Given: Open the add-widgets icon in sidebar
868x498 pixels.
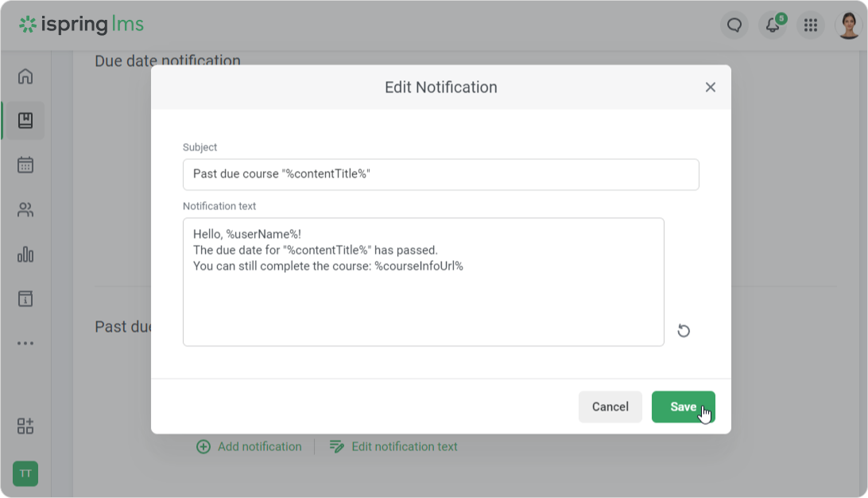Looking at the screenshot, I should 25,426.
